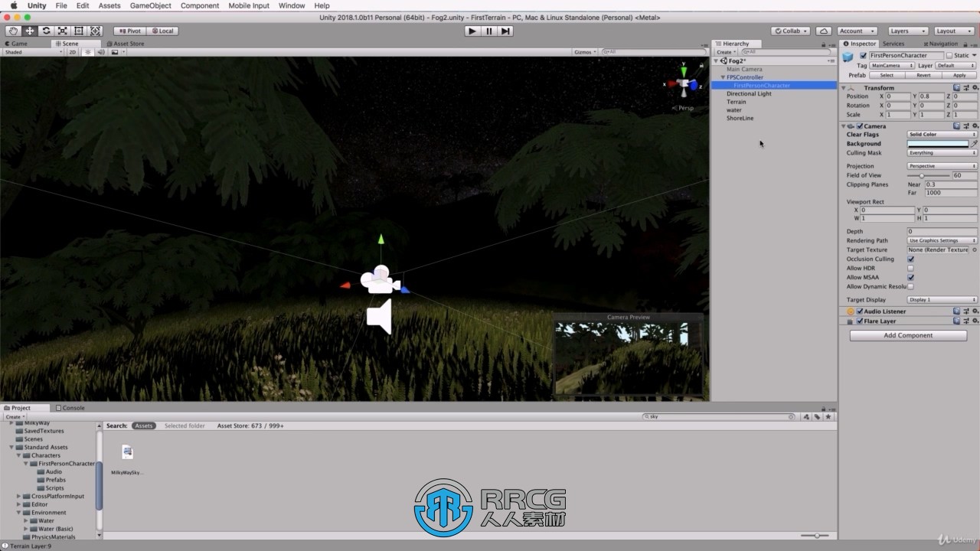Disable the Flare Layer component checkbox

[860, 321]
